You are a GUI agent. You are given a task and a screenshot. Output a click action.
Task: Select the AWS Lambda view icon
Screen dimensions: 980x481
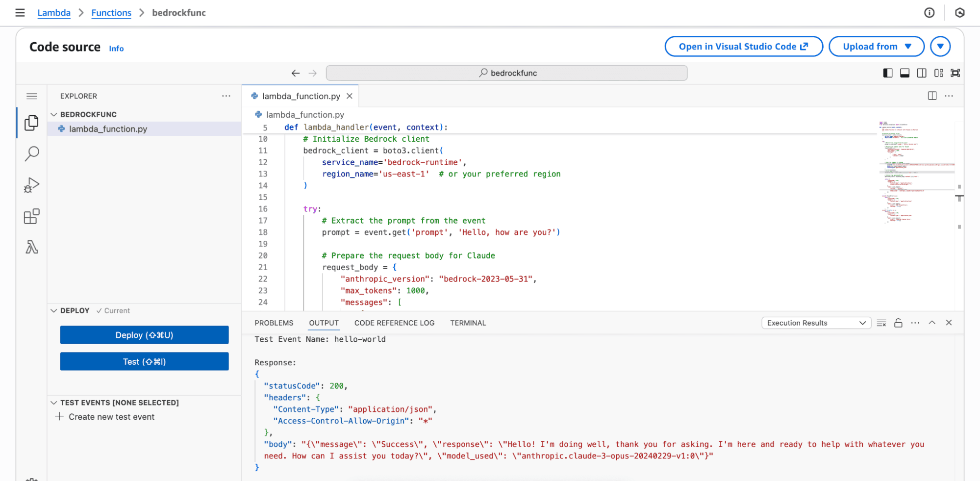pyautogui.click(x=31, y=248)
